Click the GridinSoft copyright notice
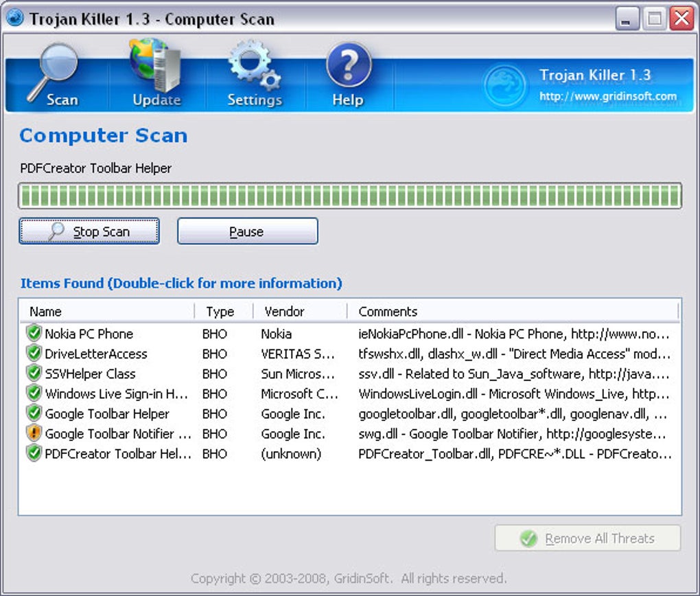 click(349, 578)
